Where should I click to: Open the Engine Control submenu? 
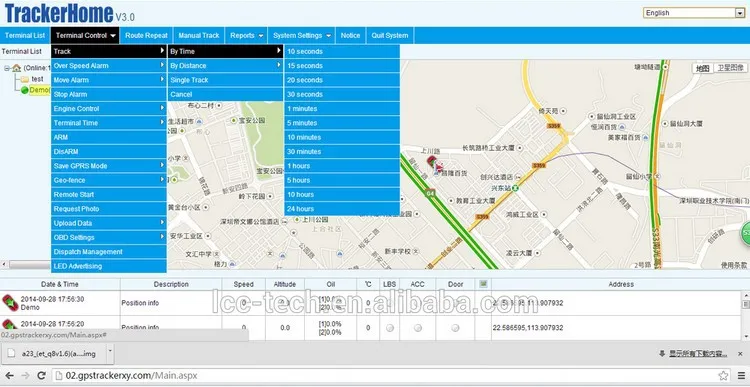tap(109, 109)
